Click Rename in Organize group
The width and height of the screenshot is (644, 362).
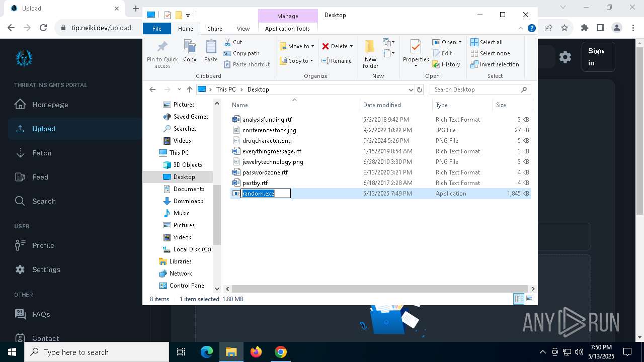(337, 61)
